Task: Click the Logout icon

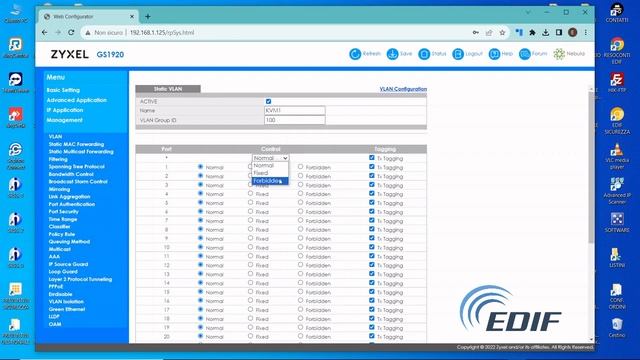Action: coord(458,54)
